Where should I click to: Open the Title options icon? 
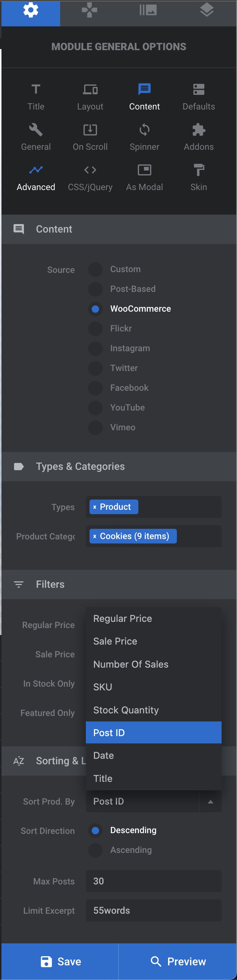click(36, 90)
